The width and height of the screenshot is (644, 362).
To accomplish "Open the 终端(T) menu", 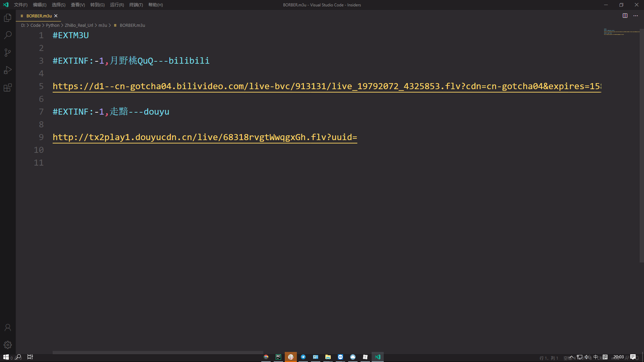I will [x=136, y=5].
